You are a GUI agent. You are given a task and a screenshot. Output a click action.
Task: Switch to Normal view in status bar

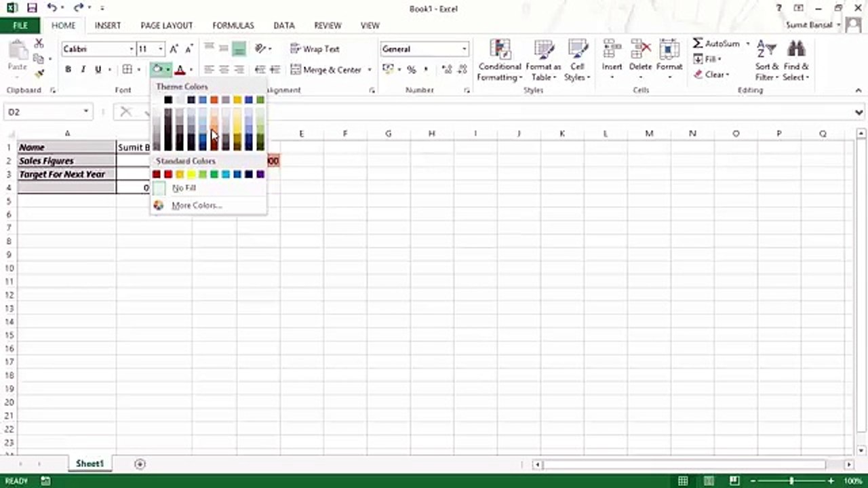coord(683,481)
